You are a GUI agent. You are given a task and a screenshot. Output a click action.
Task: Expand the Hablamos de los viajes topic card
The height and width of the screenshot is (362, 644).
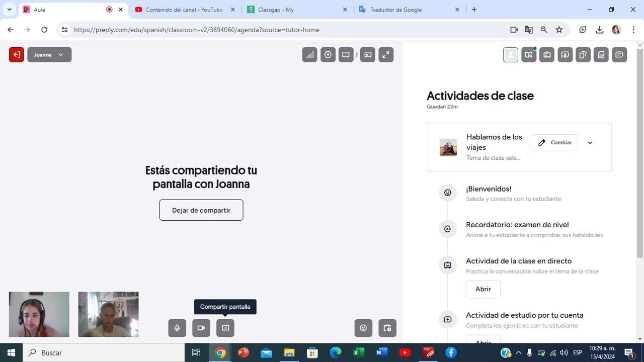coord(590,143)
